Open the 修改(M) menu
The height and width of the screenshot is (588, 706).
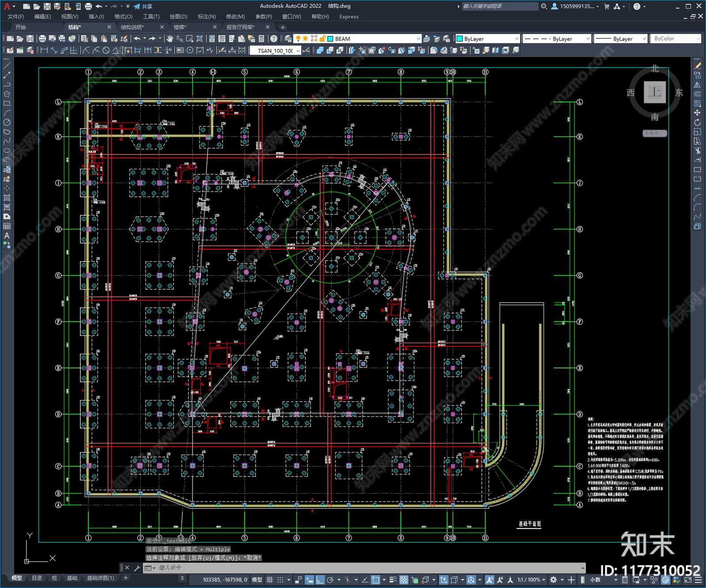click(x=235, y=17)
